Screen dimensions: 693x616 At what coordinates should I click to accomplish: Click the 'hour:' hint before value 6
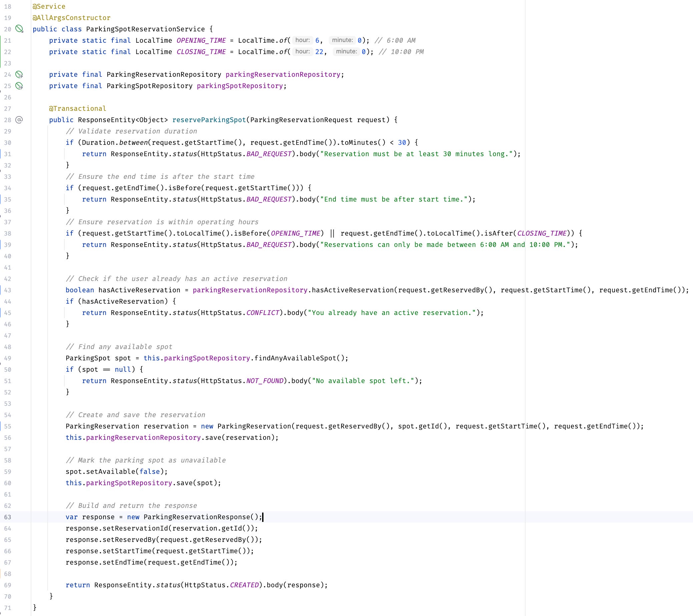[302, 40]
